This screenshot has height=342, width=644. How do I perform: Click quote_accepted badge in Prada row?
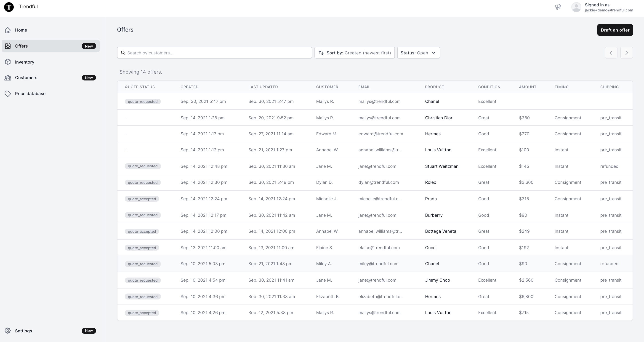142,199
